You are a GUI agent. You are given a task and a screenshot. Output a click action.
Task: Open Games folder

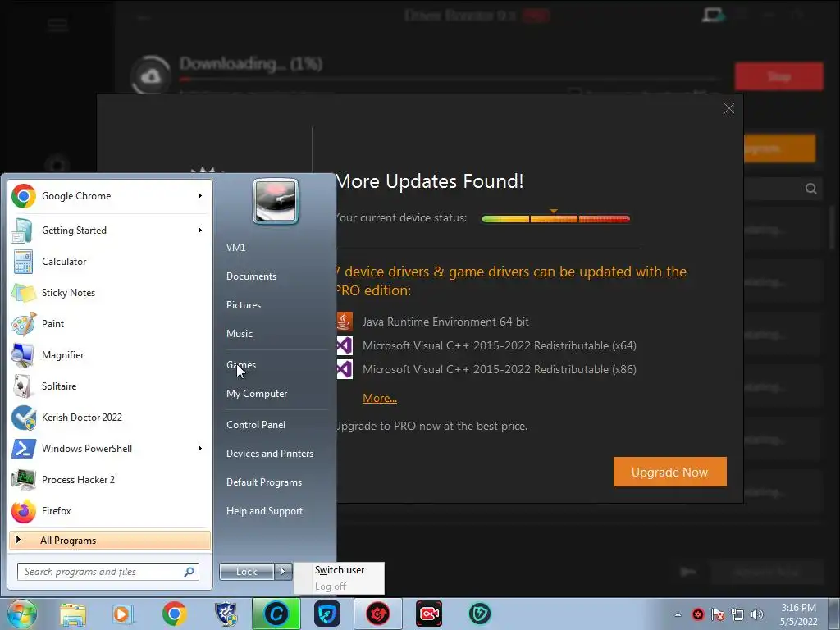pos(241,365)
